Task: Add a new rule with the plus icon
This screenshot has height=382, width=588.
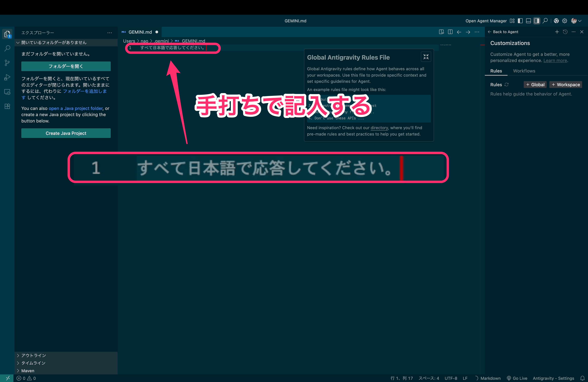Action: (x=557, y=32)
